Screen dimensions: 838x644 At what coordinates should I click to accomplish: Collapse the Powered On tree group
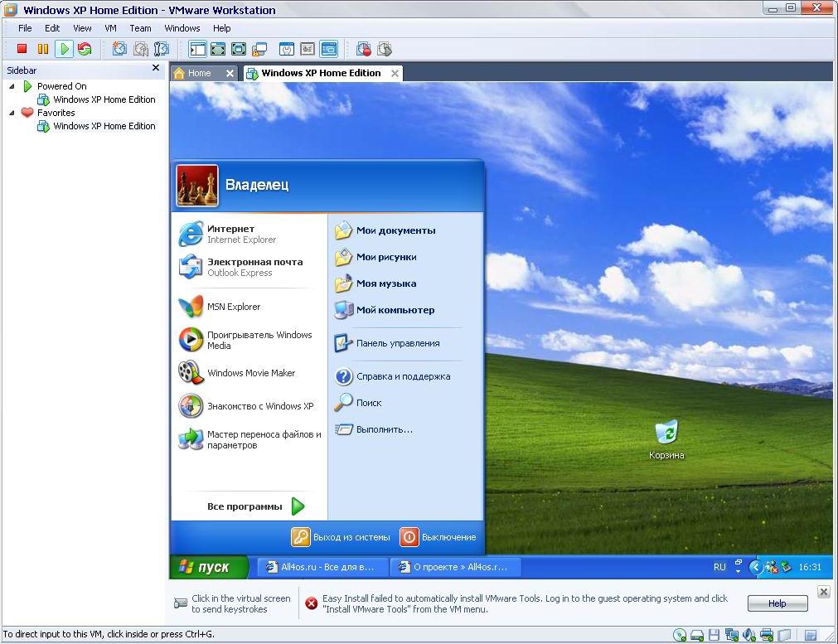pyautogui.click(x=12, y=86)
